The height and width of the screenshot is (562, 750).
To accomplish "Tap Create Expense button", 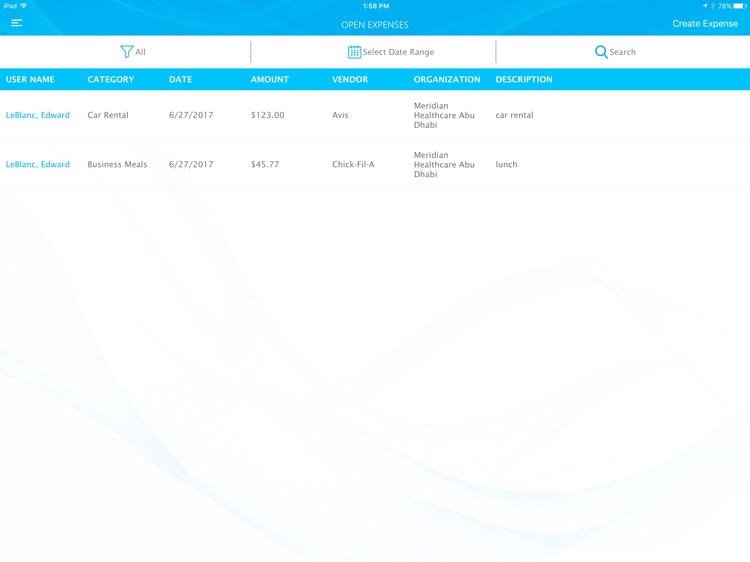I will [x=705, y=23].
